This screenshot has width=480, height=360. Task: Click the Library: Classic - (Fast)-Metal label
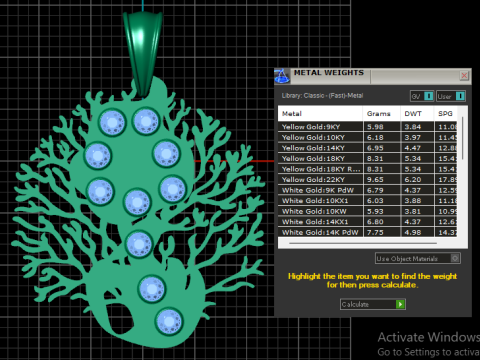pyautogui.click(x=322, y=96)
